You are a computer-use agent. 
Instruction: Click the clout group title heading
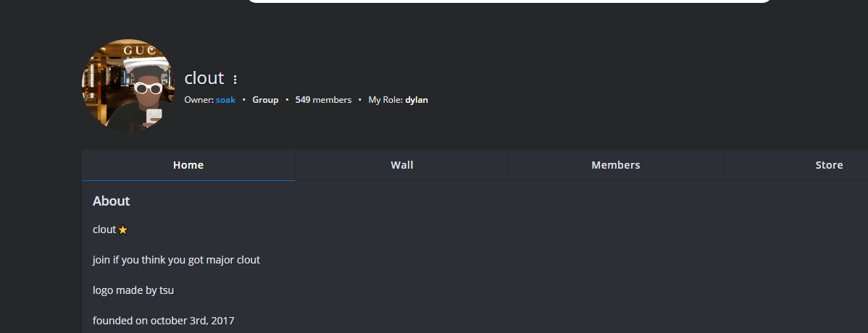tap(204, 78)
